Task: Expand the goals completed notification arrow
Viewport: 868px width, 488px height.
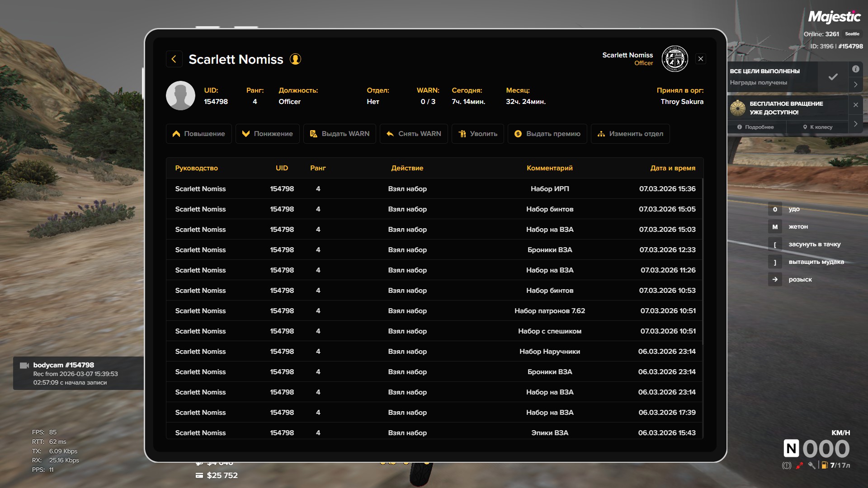Action: point(855,84)
